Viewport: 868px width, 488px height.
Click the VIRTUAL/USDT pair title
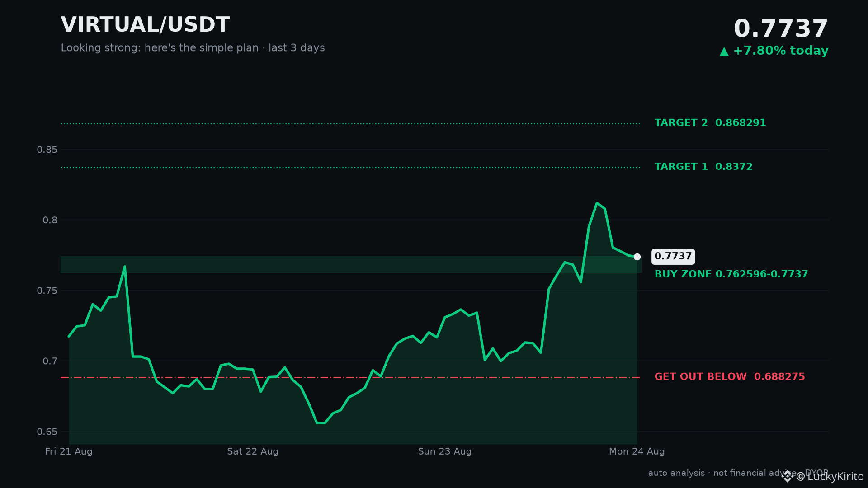point(145,25)
